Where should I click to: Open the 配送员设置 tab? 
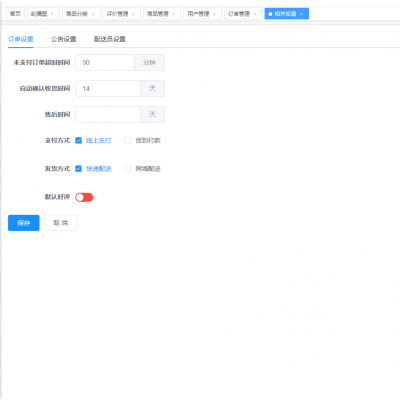point(110,39)
